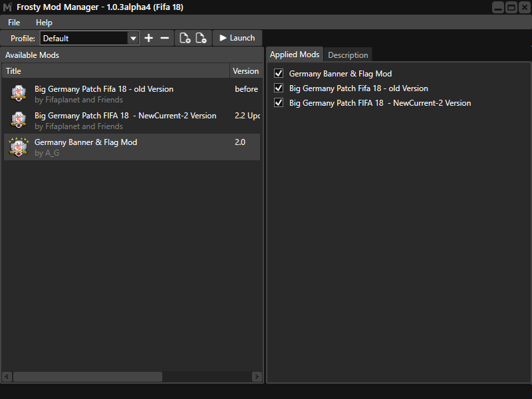Click the remove mod file icon

pyautogui.click(x=201, y=38)
